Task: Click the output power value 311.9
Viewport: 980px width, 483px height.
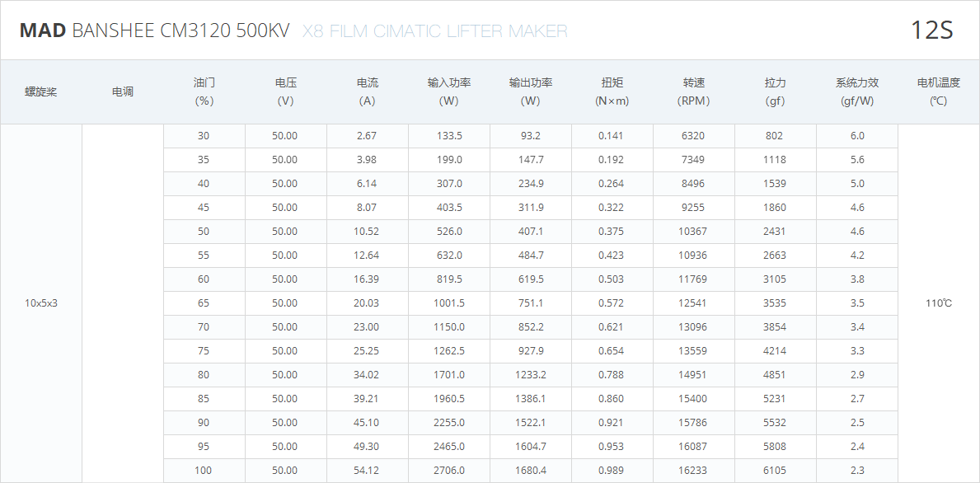Action: pos(531,208)
